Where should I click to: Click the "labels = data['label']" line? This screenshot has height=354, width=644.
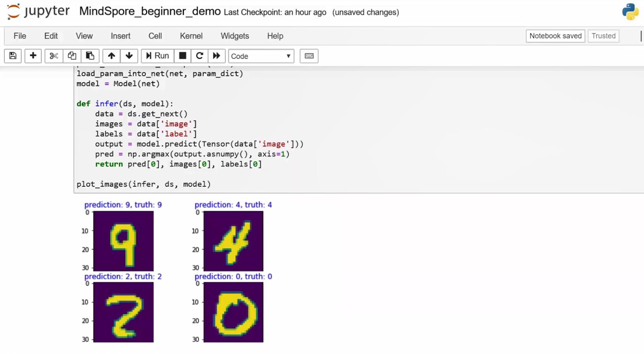coord(146,134)
